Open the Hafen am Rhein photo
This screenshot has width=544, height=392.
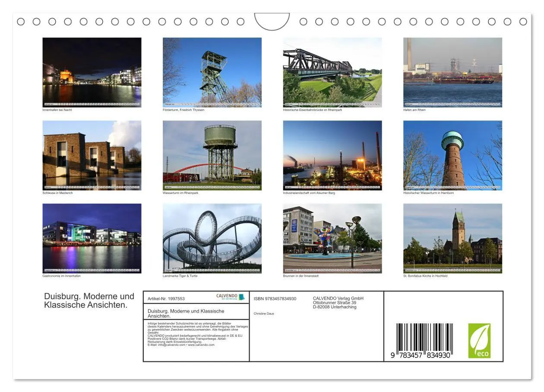452,71
